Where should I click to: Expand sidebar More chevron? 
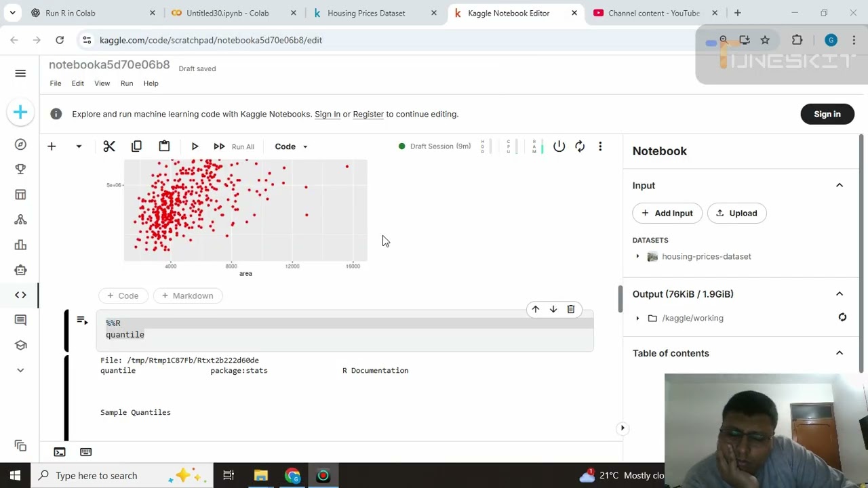coord(20,370)
